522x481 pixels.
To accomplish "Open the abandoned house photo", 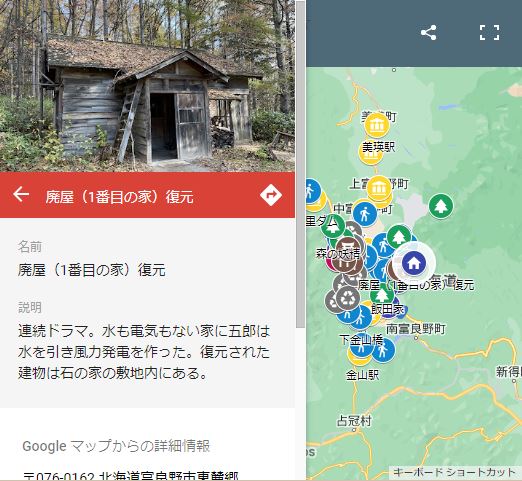I will click(x=147, y=86).
